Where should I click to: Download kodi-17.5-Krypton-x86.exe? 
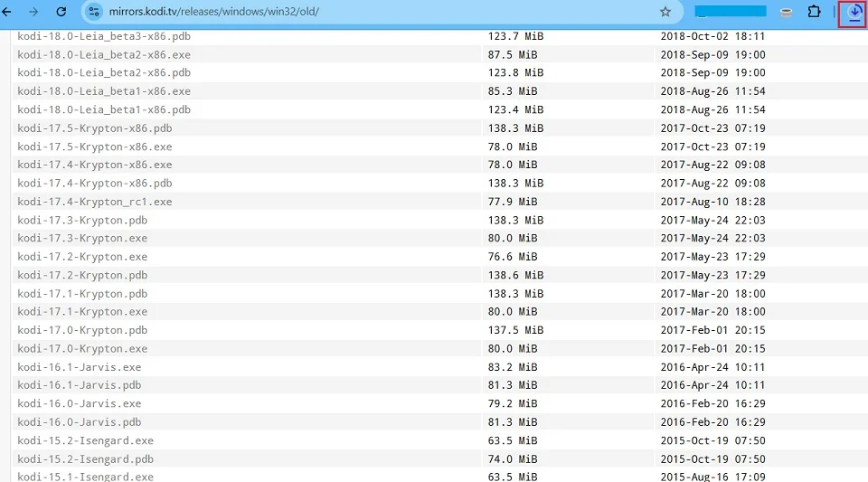click(x=95, y=146)
